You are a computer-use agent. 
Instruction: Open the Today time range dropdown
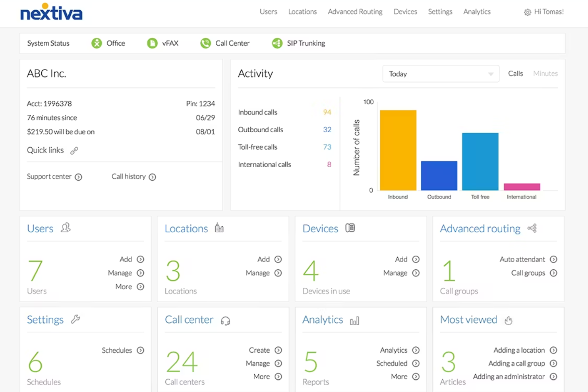click(x=441, y=74)
